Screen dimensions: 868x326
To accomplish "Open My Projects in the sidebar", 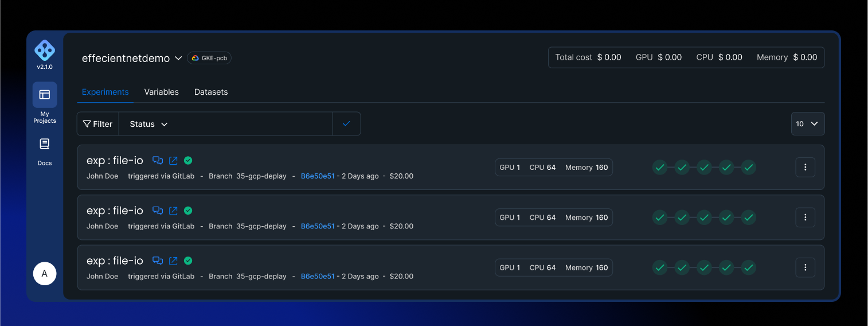I will tap(45, 103).
